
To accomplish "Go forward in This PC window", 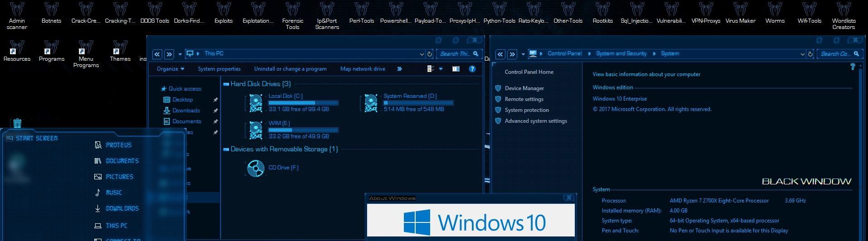I will tap(169, 54).
